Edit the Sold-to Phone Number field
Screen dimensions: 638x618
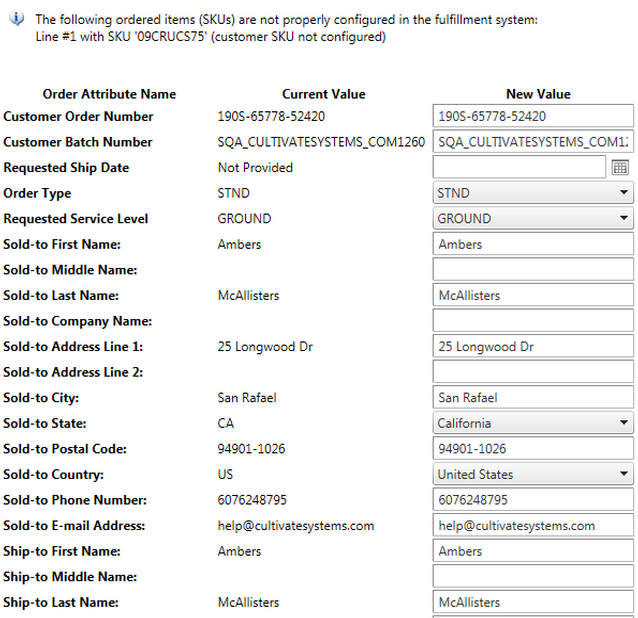click(x=533, y=500)
